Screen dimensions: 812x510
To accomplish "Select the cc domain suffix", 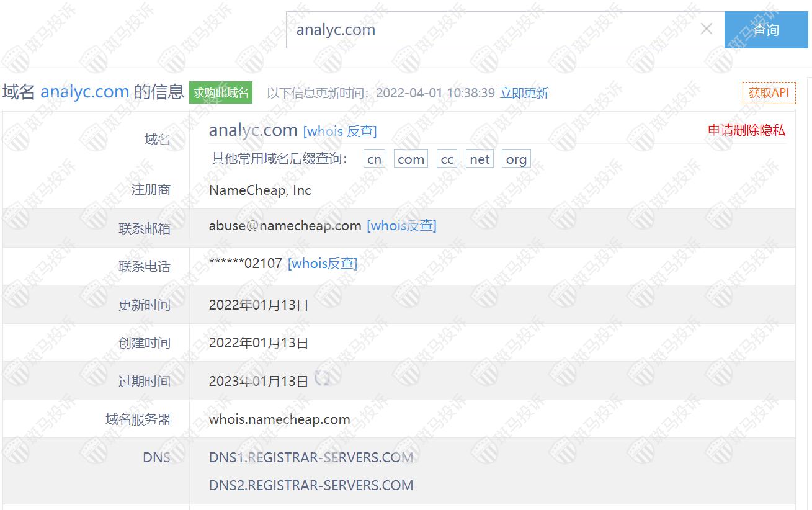I will (x=447, y=159).
